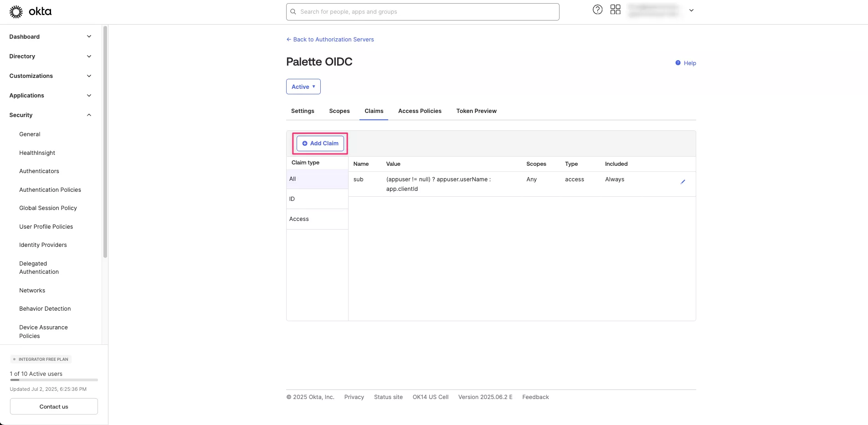The height and width of the screenshot is (425, 868).
Task: Go back to Authorization Servers
Action: tap(330, 40)
